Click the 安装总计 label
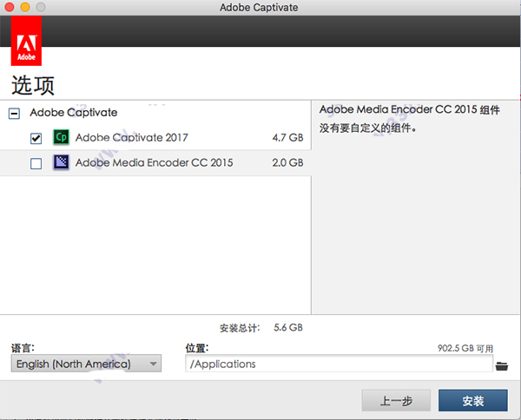This screenshot has height=420, width=521. click(x=240, y=328)
